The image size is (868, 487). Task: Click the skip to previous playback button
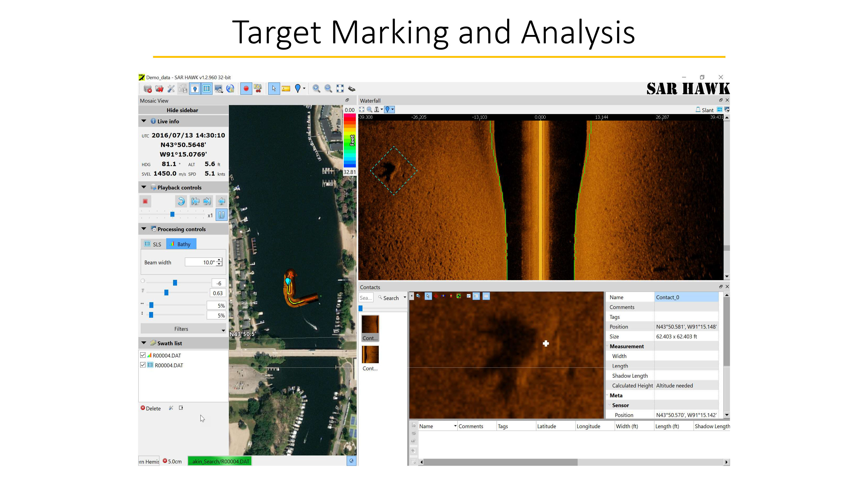pyautogui.click(x=195, y=201)
